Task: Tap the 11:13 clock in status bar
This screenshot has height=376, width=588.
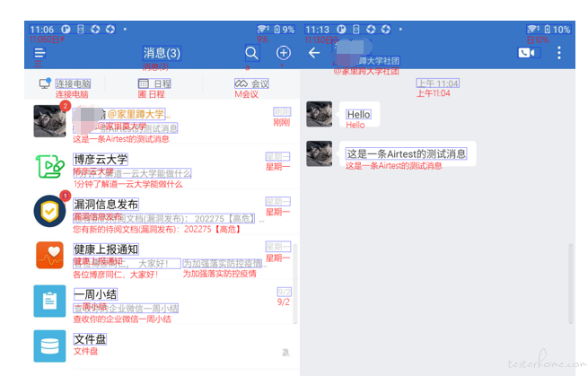Action: [317, 30]
